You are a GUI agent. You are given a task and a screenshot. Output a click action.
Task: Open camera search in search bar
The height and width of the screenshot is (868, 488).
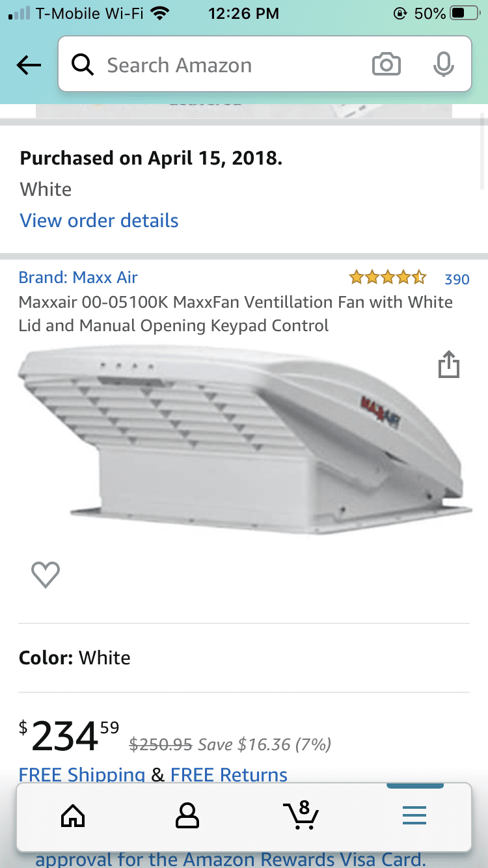tap(386, 65)
